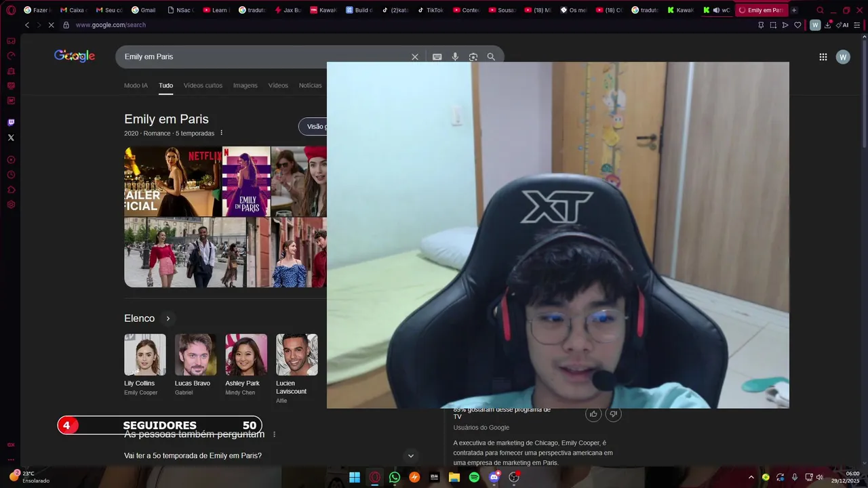
Task: Open Twitch in the Opera sidebar
Action: (x=11, y=123)
